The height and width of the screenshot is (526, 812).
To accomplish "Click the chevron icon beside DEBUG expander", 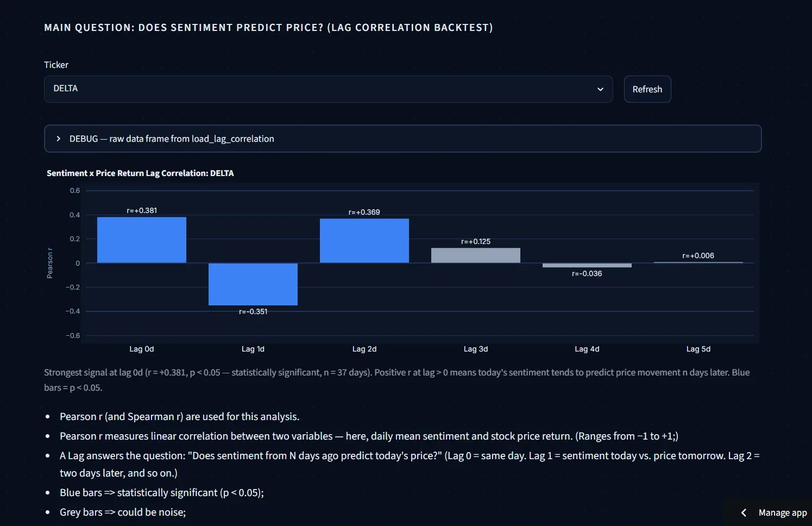I will tap(58, 139).
